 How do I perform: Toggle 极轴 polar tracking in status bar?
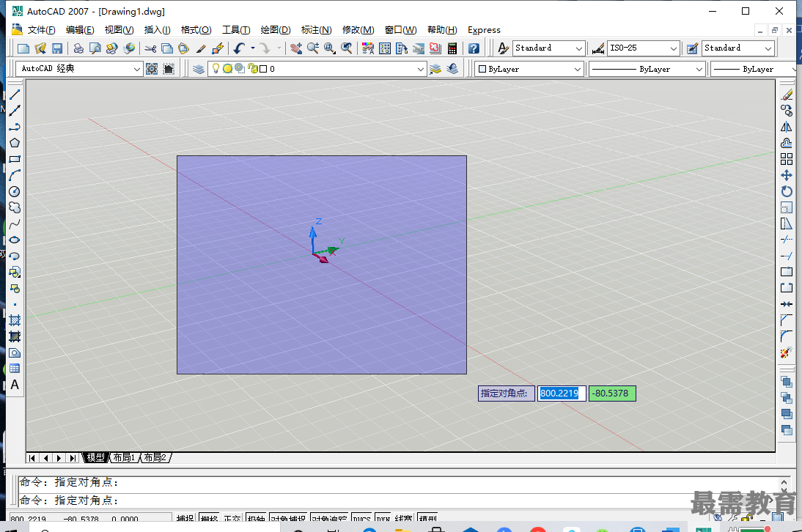point(256,518)
